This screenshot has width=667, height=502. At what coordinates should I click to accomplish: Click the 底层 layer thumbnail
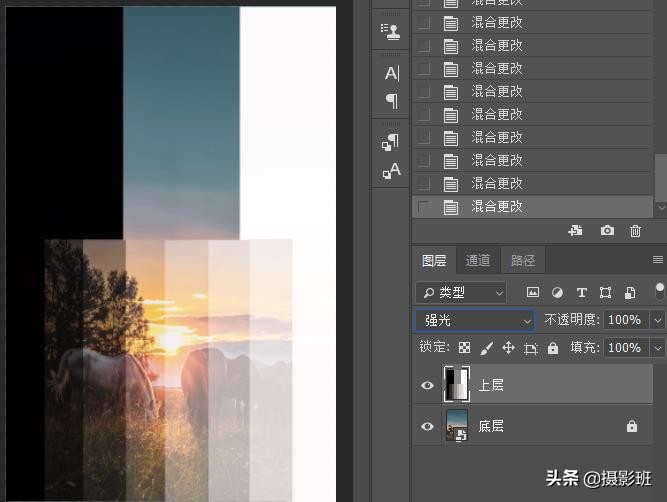click(457, 425)
